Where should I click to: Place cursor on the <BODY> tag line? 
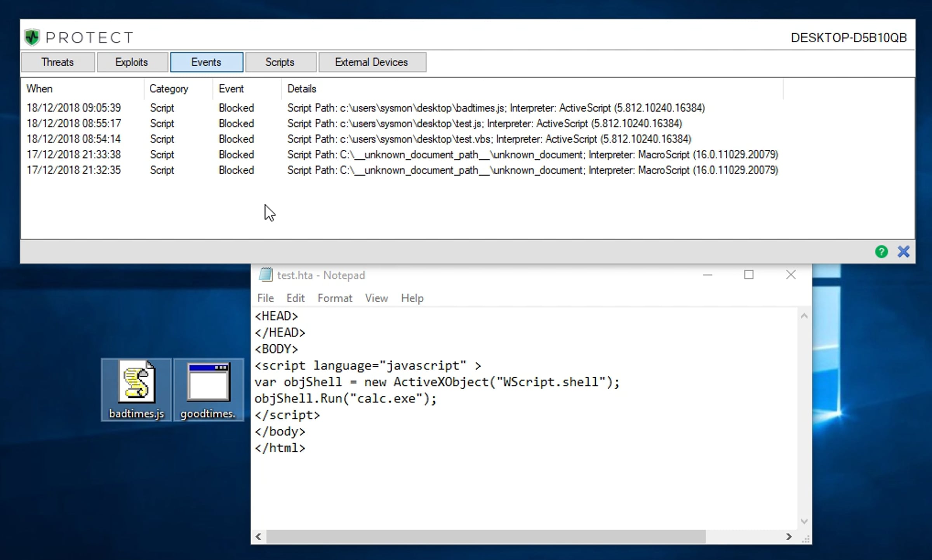point(276,349)
